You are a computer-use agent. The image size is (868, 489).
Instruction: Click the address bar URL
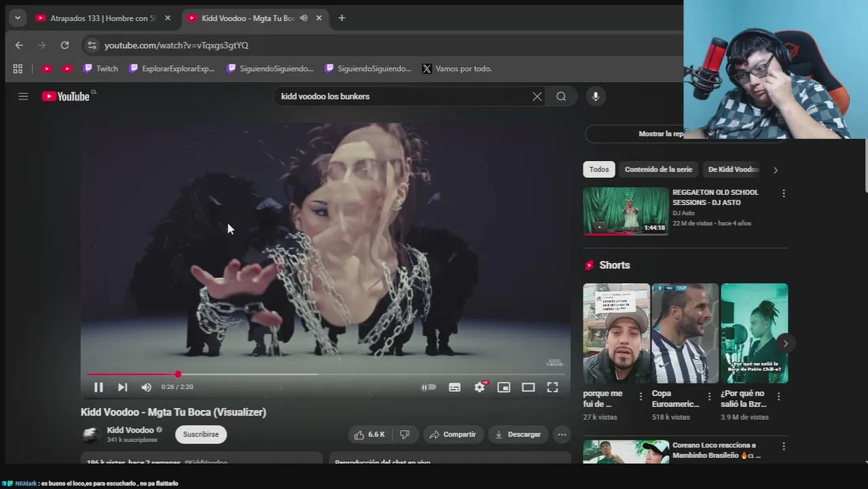[177, 46]
